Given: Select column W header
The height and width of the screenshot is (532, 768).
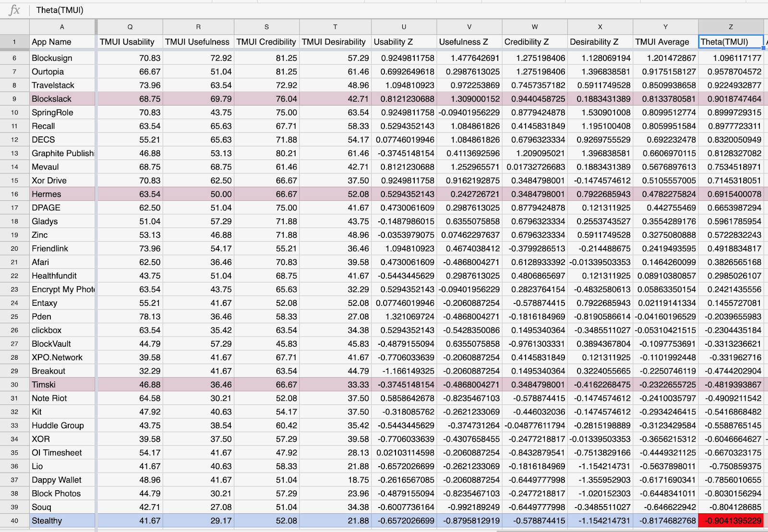Looking at the screenshot, I should [x=535, y=27].
